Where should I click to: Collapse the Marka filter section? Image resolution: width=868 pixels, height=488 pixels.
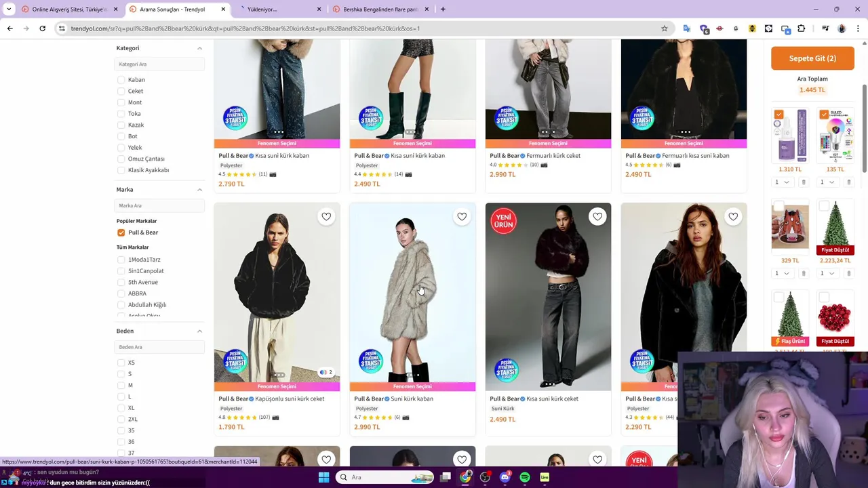[199, 190]
